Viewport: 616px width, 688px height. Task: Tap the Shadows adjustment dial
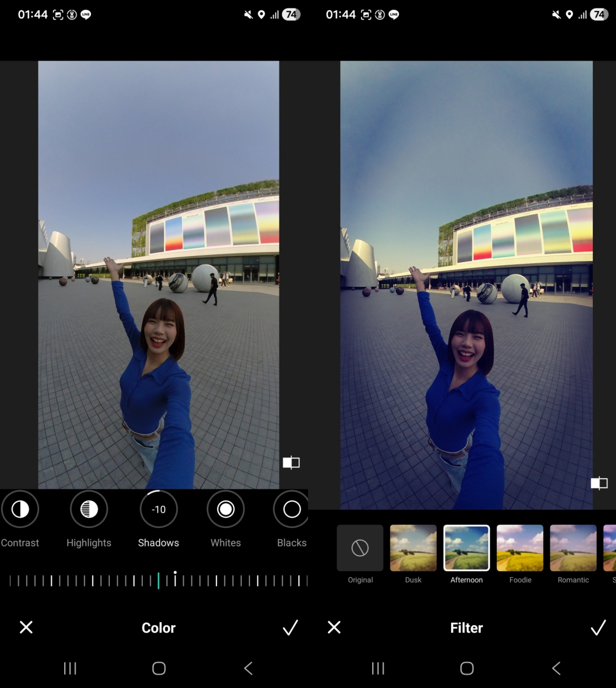(x=159, y=509)
